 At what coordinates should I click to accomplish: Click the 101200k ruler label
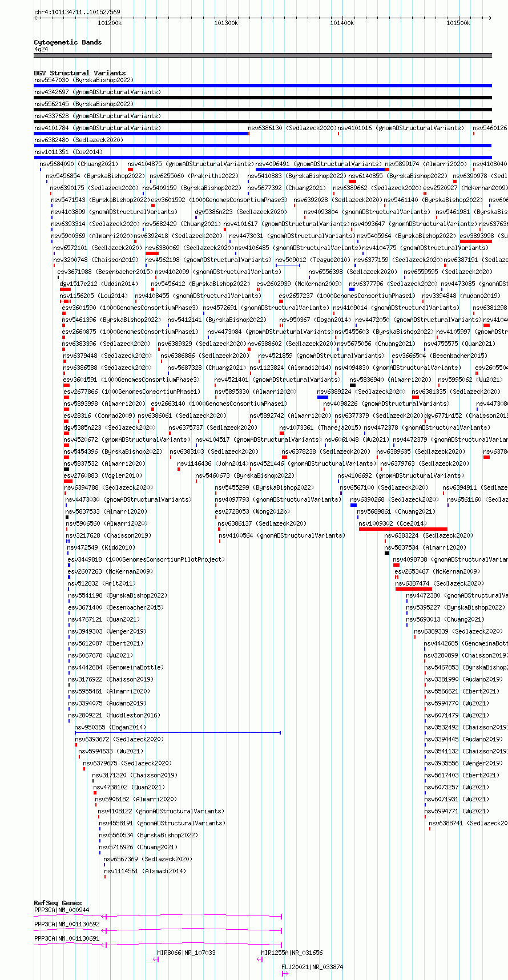pos(110,23)
